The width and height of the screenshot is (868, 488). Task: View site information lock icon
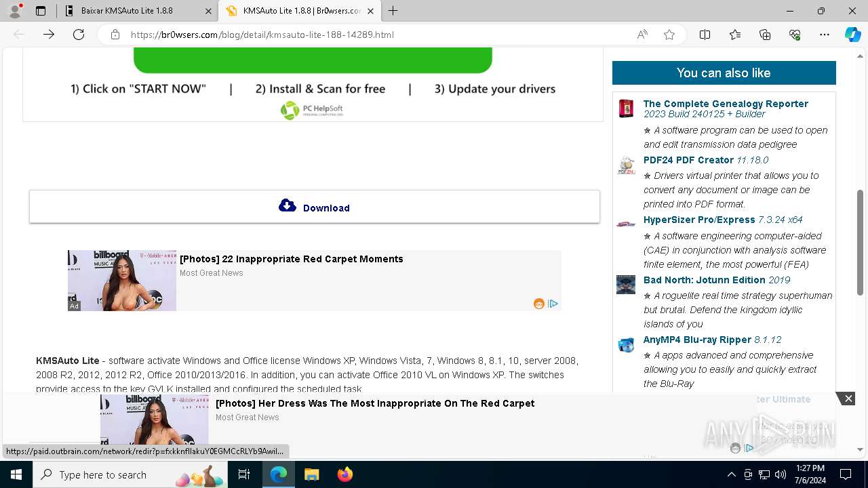click(x=115, y=35)
